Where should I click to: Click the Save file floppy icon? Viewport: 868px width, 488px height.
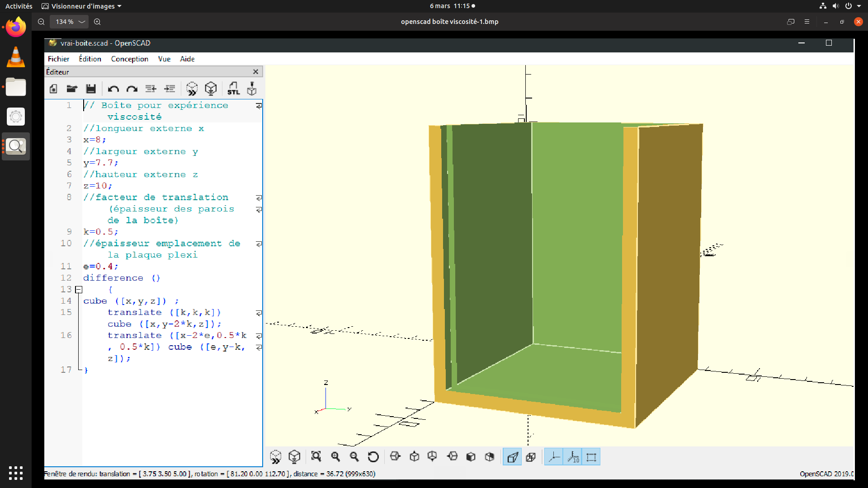pos(91,89)
